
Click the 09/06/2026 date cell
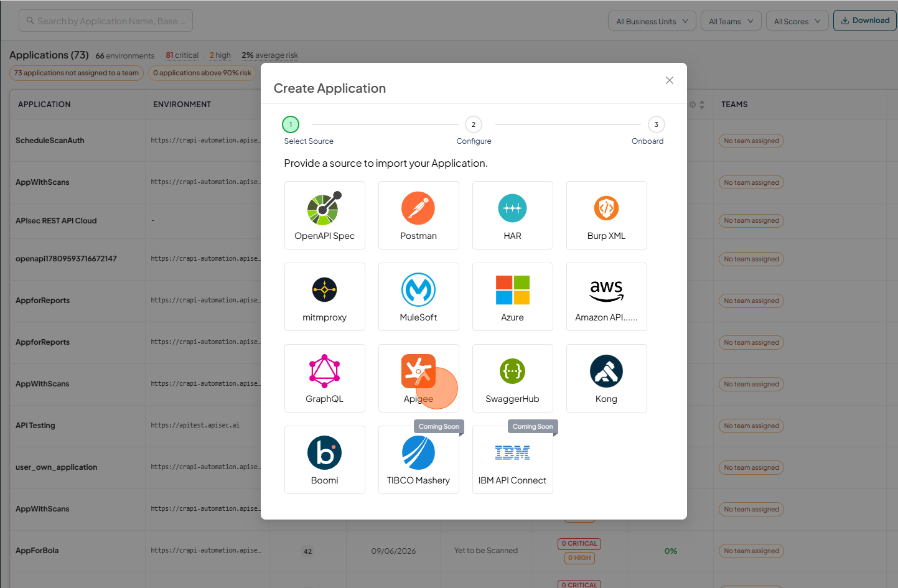(393, 551)
